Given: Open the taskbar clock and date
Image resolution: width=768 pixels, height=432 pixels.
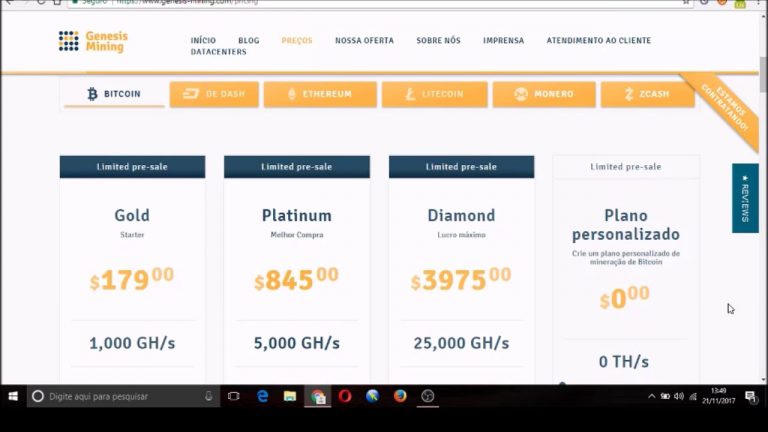Looking at the screenshot, I should [719, 396].
